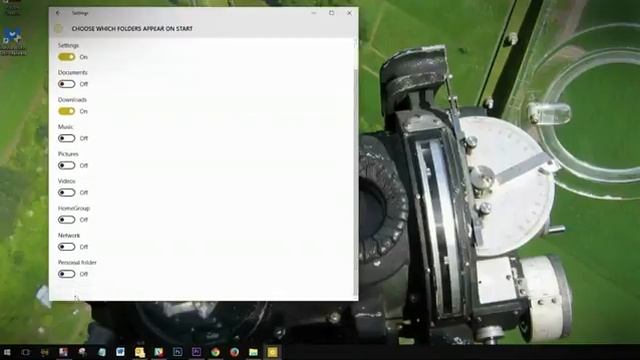This screenshot has height=360, width=640.
Task: Open File Explorer from the taskbar
Action: 253,352
